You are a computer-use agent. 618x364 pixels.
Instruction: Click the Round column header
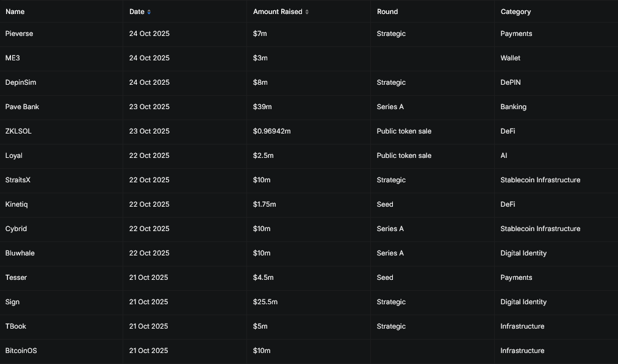(x=387, y=12)
